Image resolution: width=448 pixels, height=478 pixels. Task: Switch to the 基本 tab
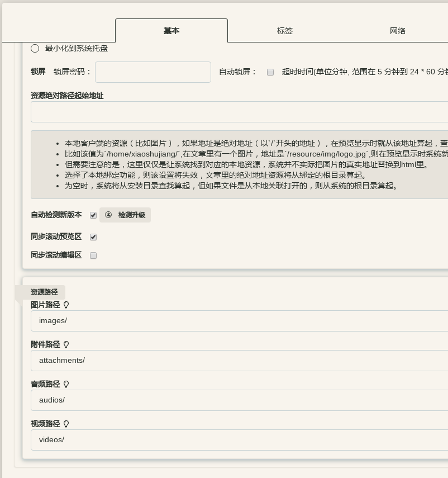pos(171,31)
